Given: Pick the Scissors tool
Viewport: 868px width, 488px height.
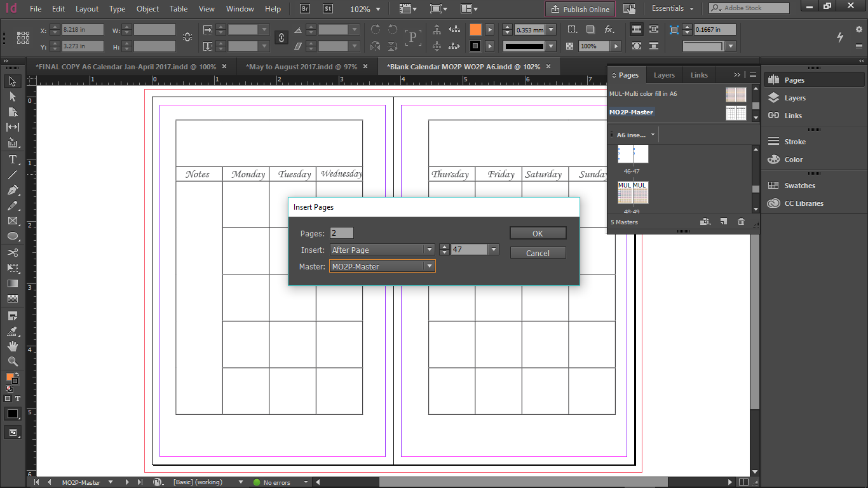Looking at the screenshot, I should (12, 252).
